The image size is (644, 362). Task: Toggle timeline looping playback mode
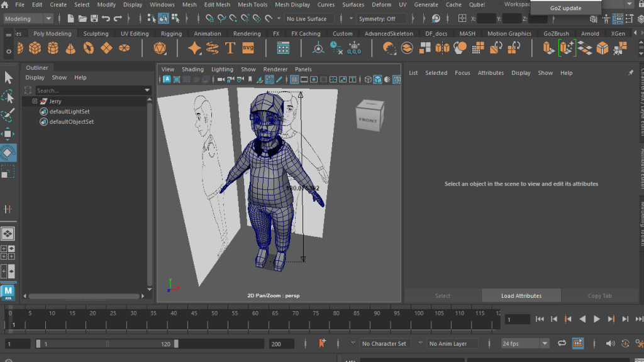[x=562, y=344]
